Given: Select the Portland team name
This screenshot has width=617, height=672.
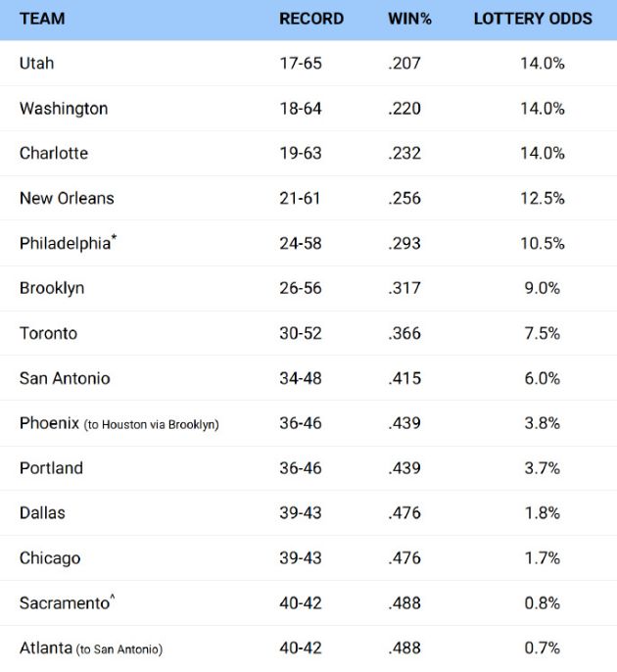Looking at the screenshot, I should (x=51, y=468).
